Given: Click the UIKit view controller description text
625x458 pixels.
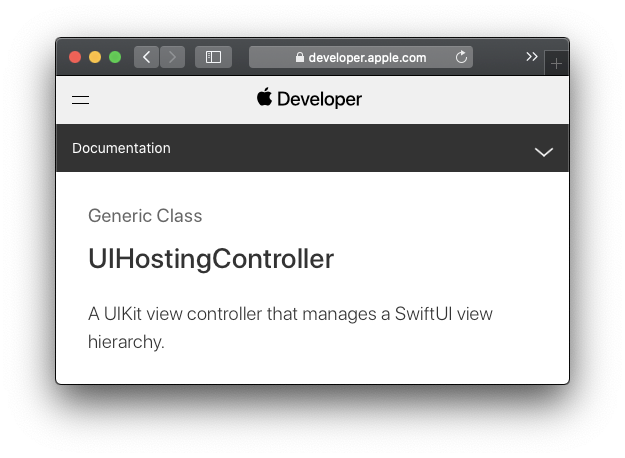Looking at the screenshot, I should [290, 328].
